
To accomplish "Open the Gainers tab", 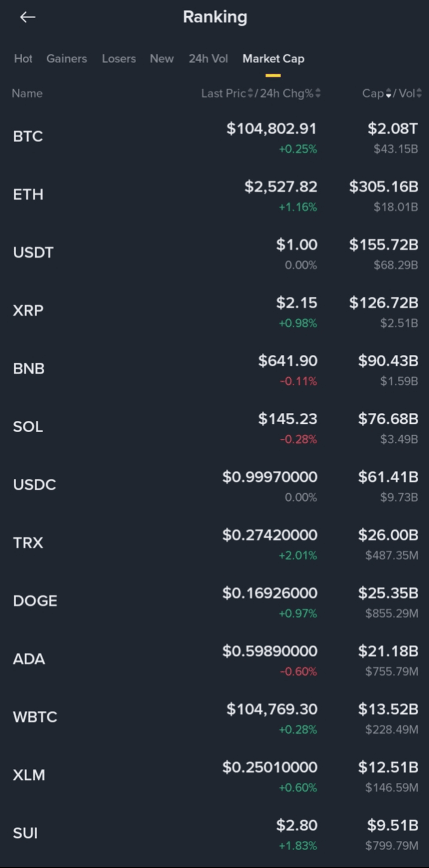I will pyautogui.click(x=67, y=59).
